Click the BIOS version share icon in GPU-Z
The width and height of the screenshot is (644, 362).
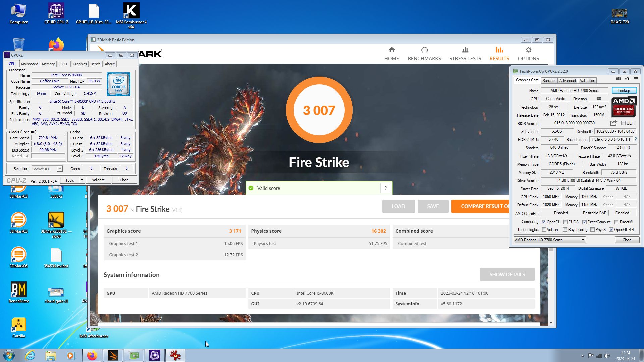(613, 123)
